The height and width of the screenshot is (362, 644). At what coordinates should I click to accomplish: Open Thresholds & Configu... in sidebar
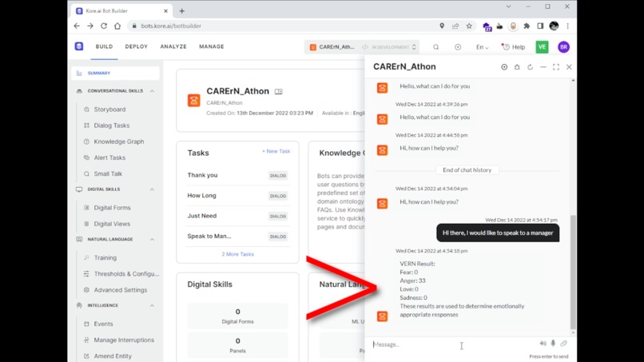[x=126, y=273]
